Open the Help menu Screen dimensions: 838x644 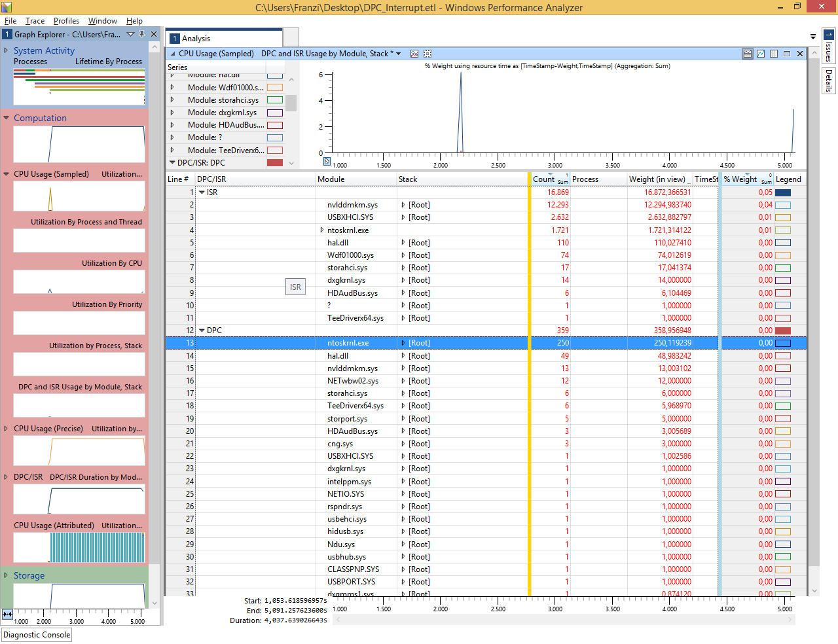click(x=134, y=21)
